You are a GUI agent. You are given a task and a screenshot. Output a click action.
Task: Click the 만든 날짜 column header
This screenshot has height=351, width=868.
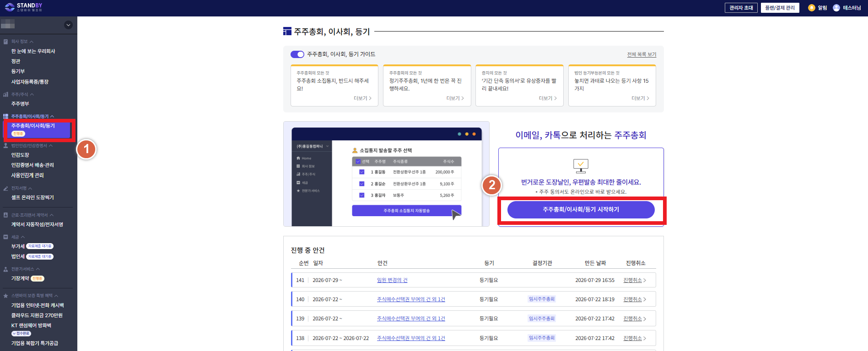(595, 263)
